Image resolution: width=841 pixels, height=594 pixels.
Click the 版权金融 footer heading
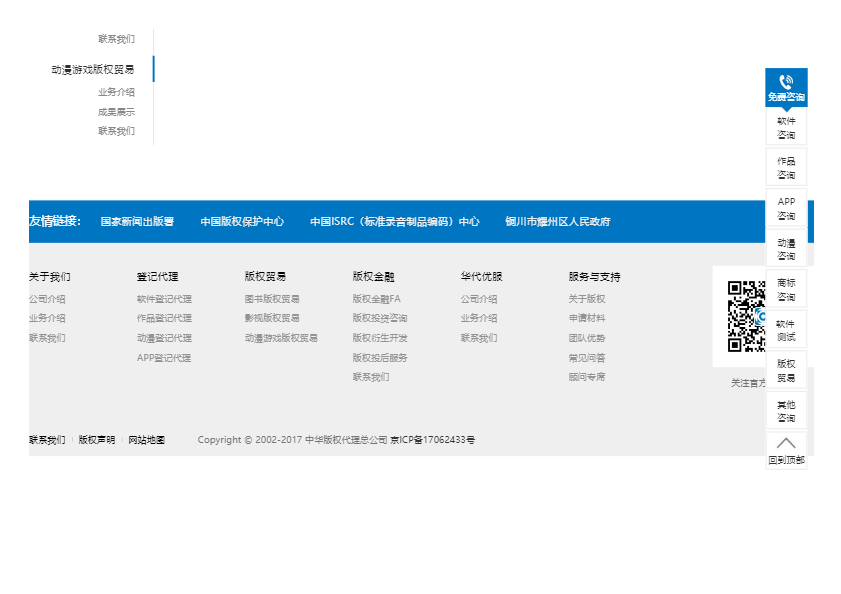pyautogui.click(x=373, y=276)
